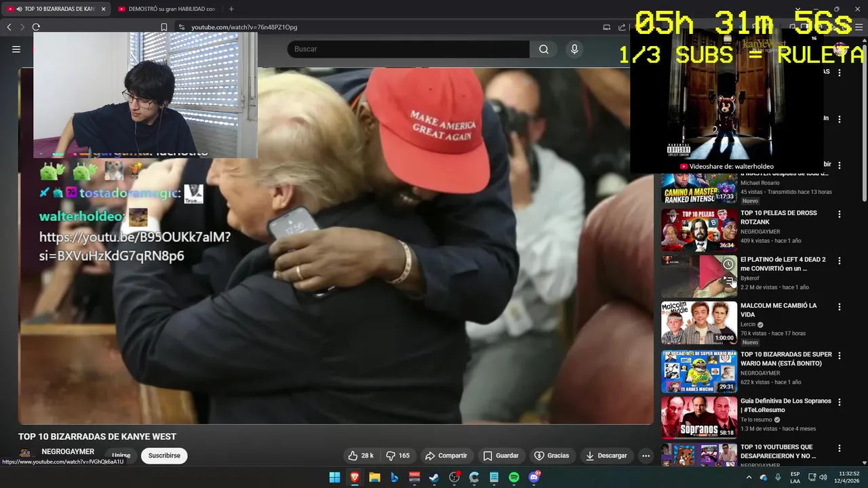Image resolution: width=868 pixels, height=488 pixels.
Task: Share the page using the address-bar share icon
Action: (622, 27)
